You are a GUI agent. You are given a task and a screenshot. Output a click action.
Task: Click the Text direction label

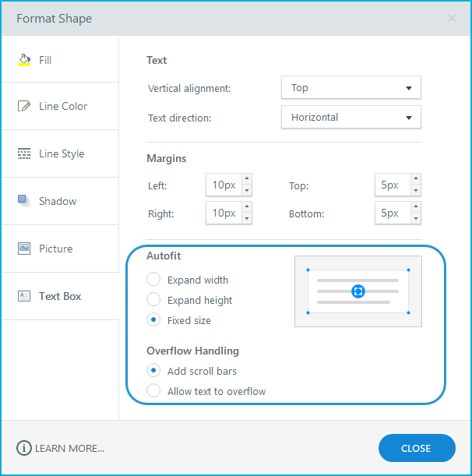(179, 118)
